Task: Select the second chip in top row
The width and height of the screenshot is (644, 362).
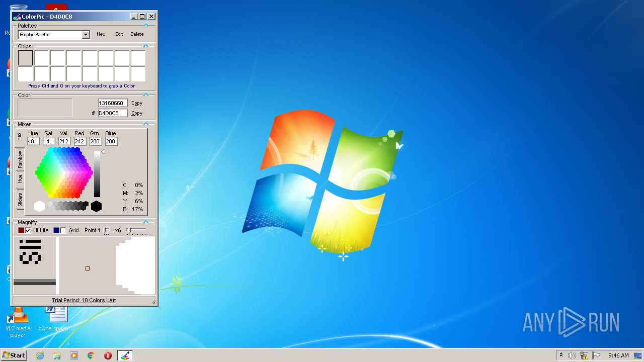Action: click(x=41, y=58)
